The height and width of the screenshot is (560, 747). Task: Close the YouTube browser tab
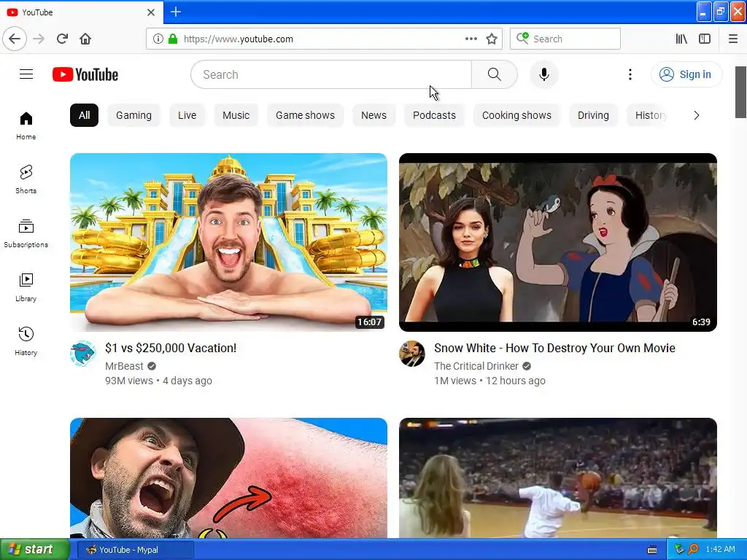coord(151,12)
